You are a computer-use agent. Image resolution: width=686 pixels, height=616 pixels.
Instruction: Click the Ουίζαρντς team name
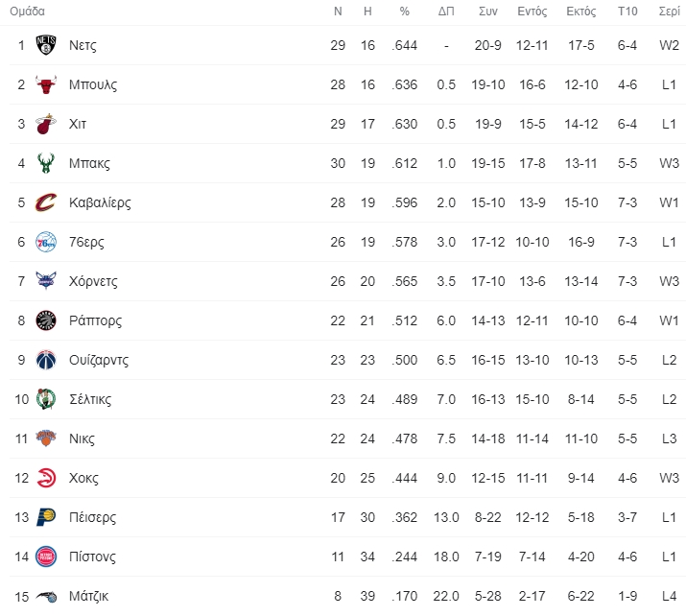click(99, 360)
